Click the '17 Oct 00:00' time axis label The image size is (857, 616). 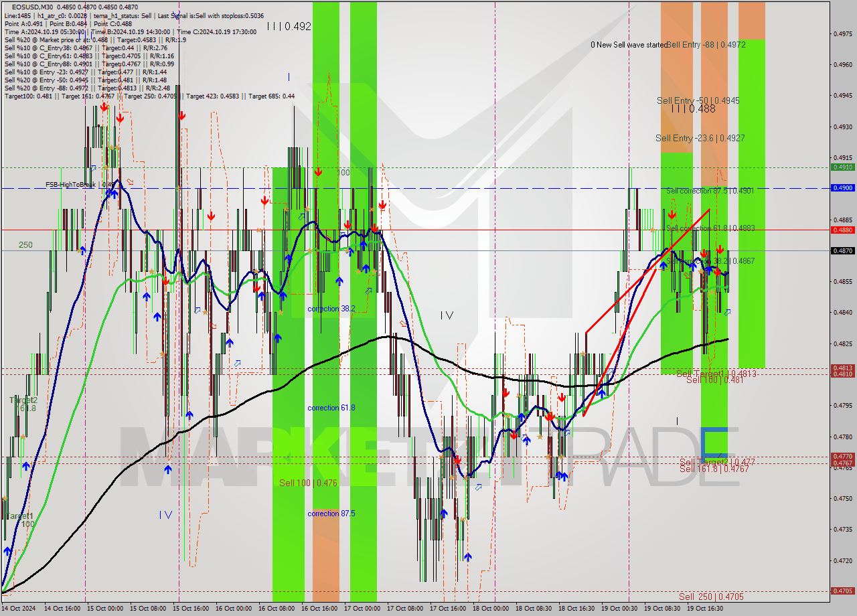tap(362, 609)
